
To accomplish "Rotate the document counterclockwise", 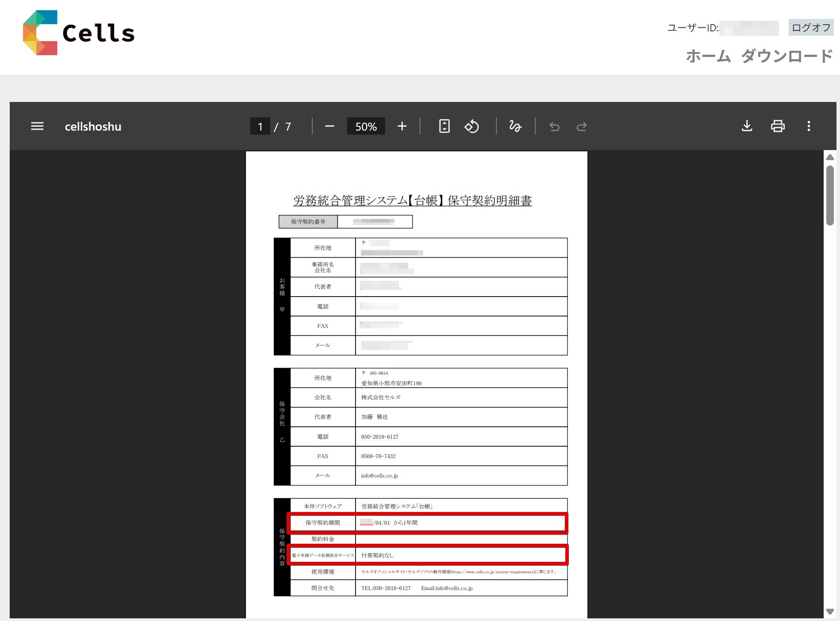I will pyautogui.click(x=472, y=126).
